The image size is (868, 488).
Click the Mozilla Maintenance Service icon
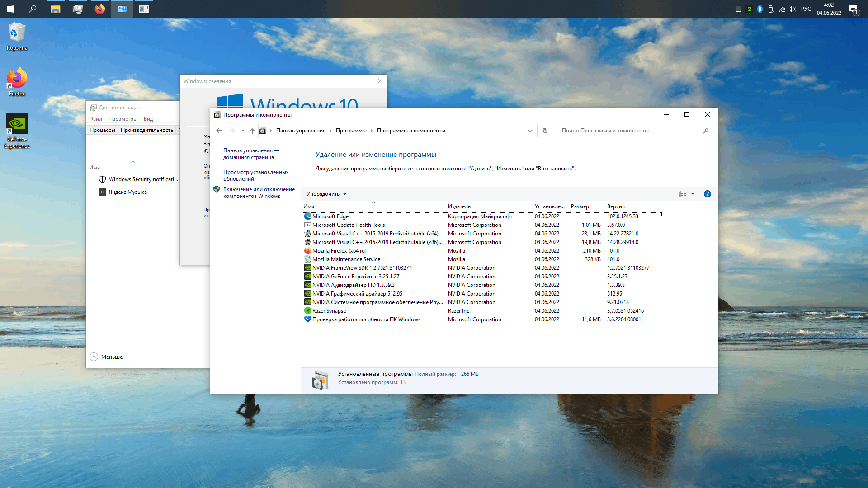tap(308, 259)
